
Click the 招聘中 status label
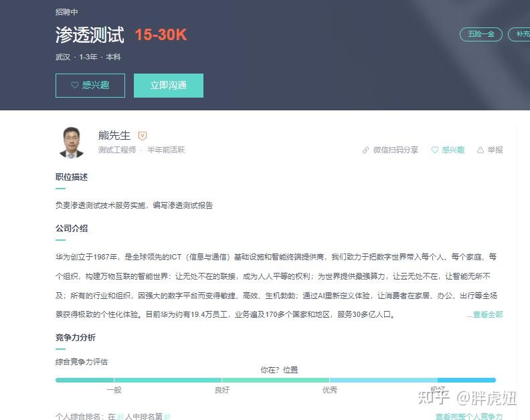pos(67,12)
